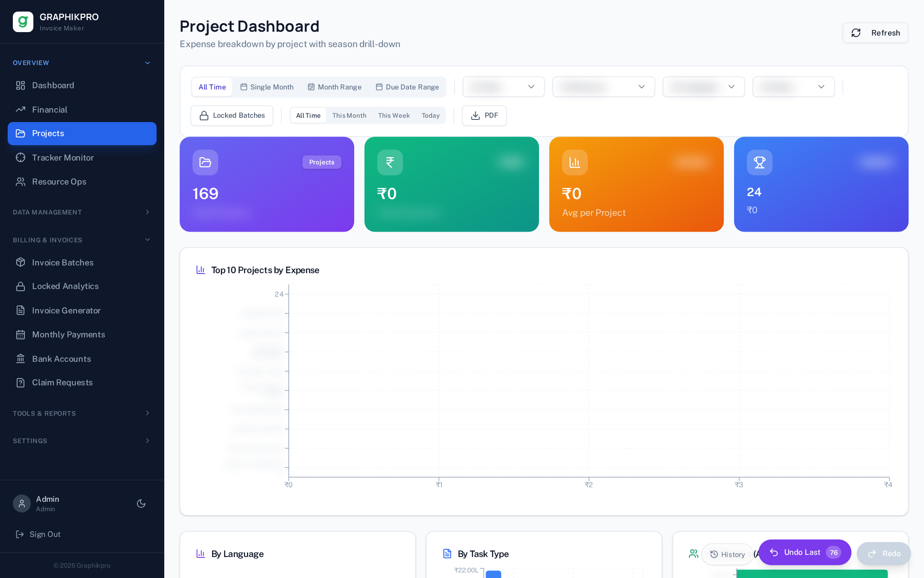Open the third blurred filter dropdown
Screen dimensions: 924x578
[704, 87]
